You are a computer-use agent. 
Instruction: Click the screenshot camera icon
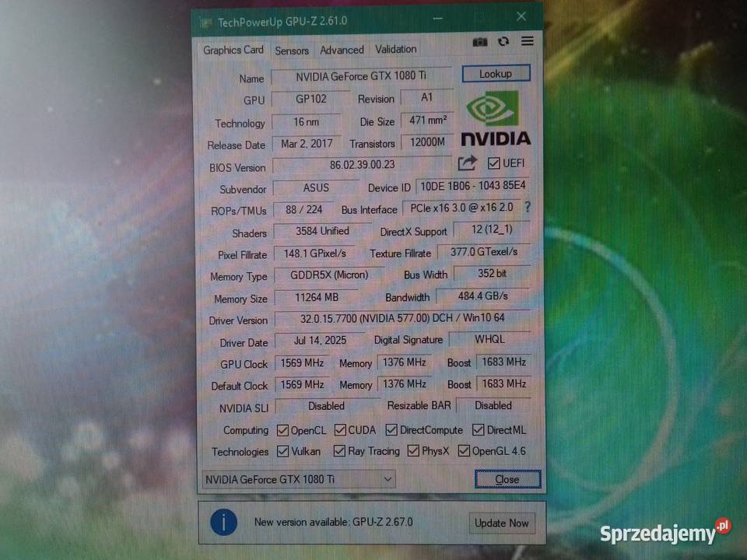point(480,42)
